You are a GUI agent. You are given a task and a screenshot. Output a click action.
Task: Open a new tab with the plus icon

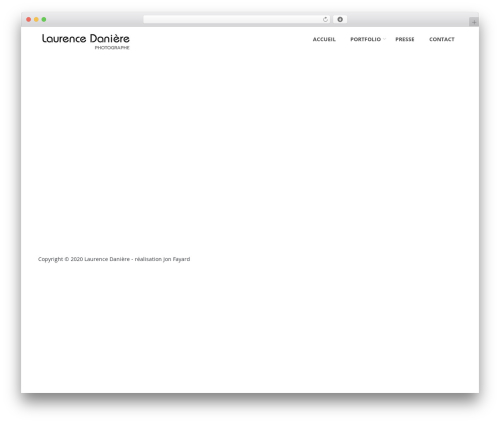[x=474, y=22]
